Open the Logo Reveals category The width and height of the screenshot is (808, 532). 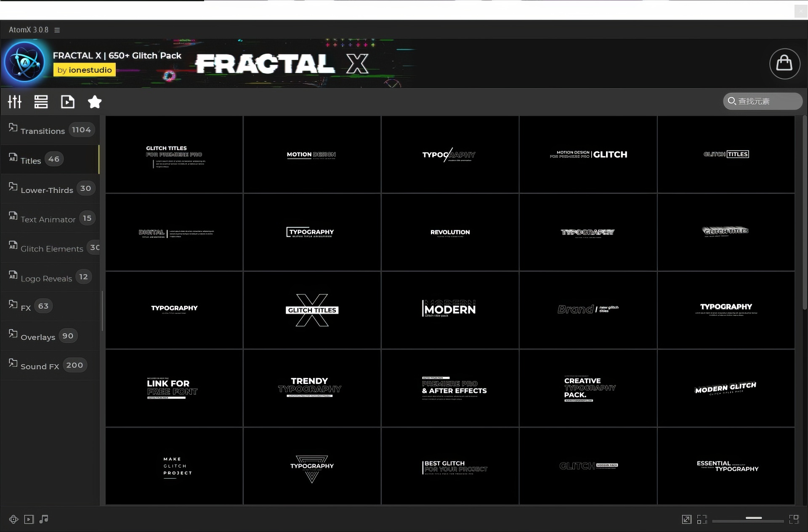click(50, 277)
